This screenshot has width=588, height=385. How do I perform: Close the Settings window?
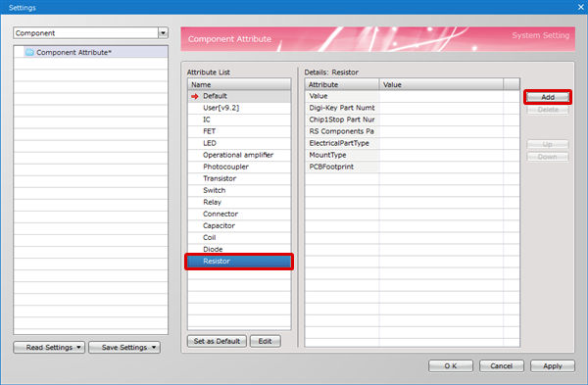[580, 7]
